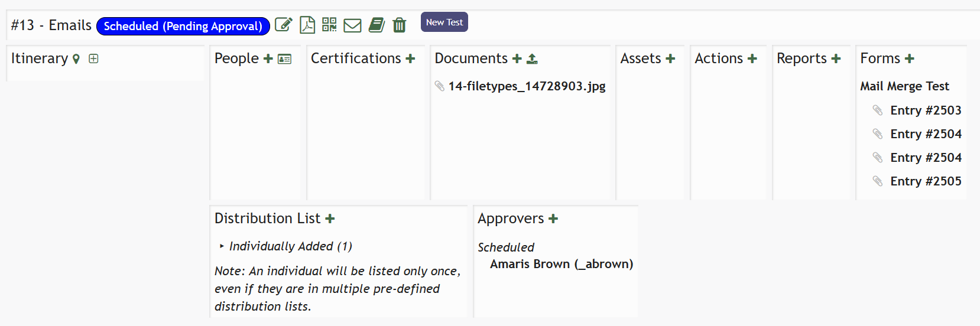This screenshot has width=980, height=326.
Task: Click the Scheduled (Pending Approval) status badge
Action: point(183,26)
